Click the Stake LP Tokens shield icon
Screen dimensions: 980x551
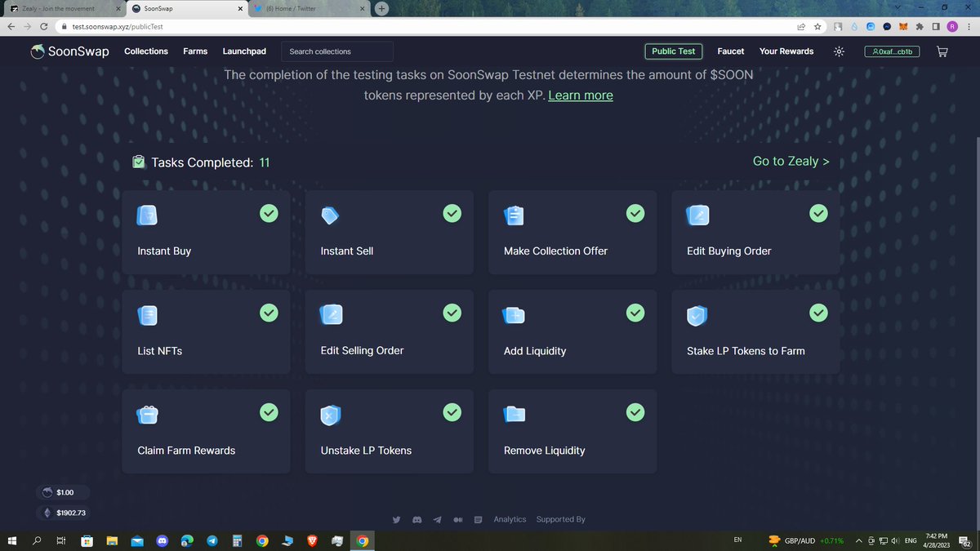(697, 315)
